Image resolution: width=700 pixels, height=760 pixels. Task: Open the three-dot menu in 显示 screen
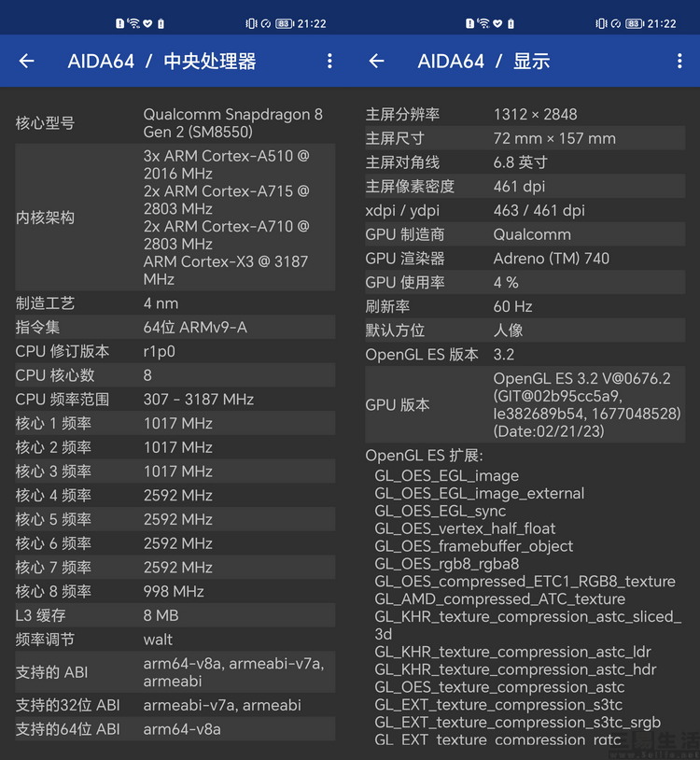[679, 61]
